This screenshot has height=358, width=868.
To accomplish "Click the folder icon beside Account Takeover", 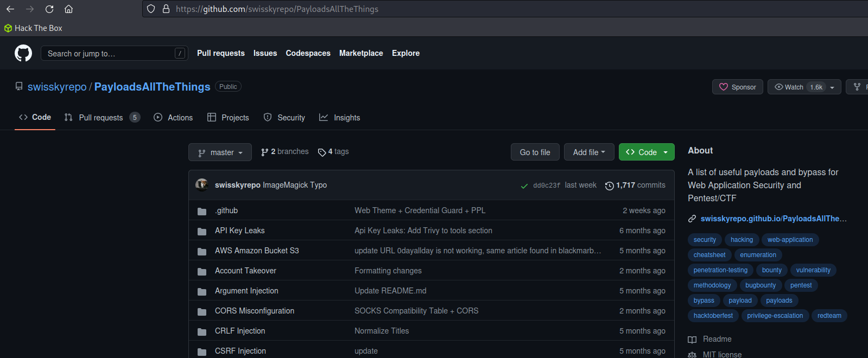I will click(x=202, y=271).
